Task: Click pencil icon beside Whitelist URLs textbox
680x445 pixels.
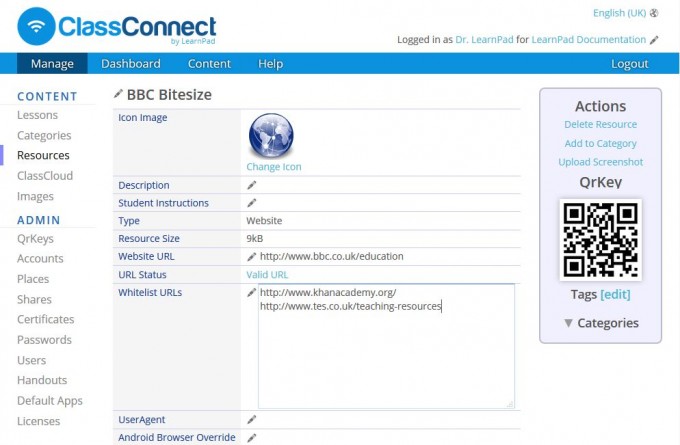Action: pyautogui.click(x=252, y=293)
